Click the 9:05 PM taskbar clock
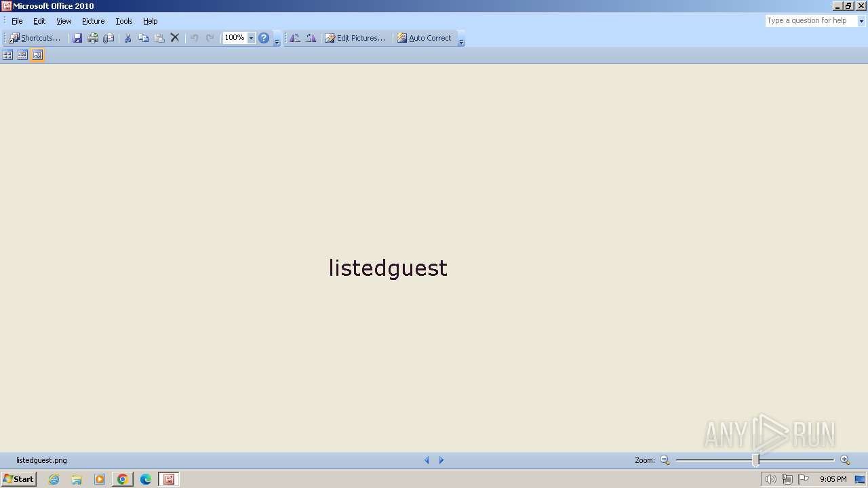868x488 pixels. tap(833, 479)
